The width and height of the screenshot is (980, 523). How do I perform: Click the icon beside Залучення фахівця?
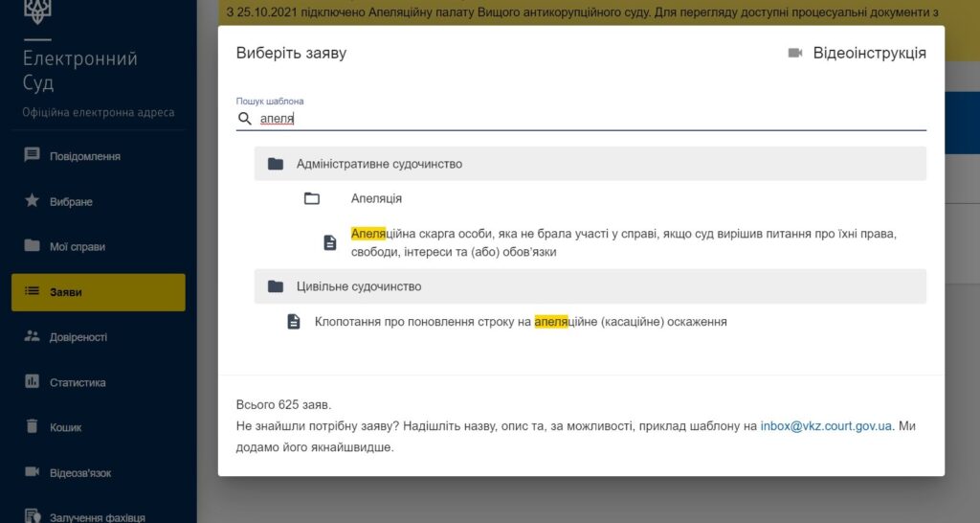(32, 515)
